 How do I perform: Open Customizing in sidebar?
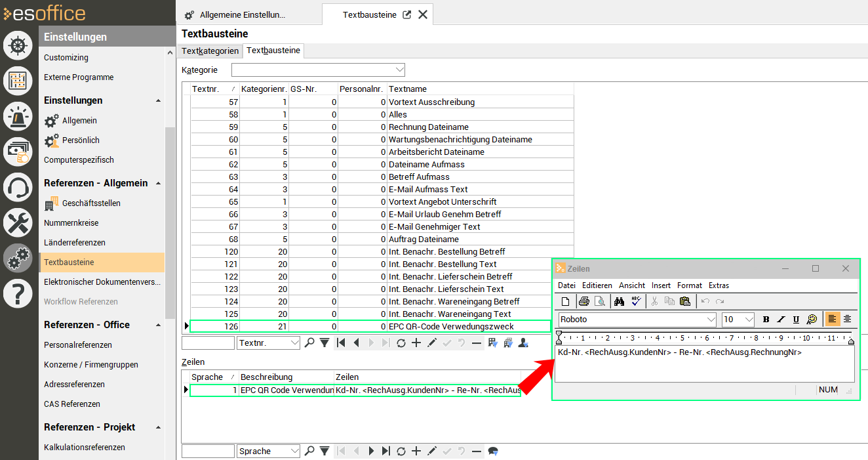66,58
